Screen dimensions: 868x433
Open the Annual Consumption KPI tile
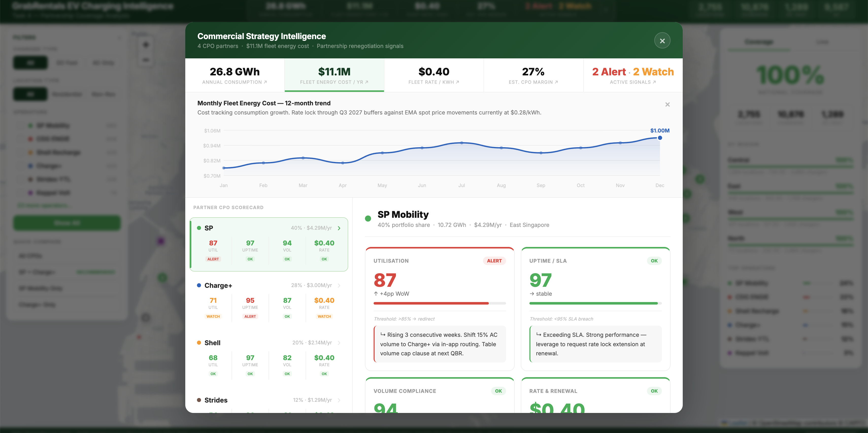[x=235, y=75]
